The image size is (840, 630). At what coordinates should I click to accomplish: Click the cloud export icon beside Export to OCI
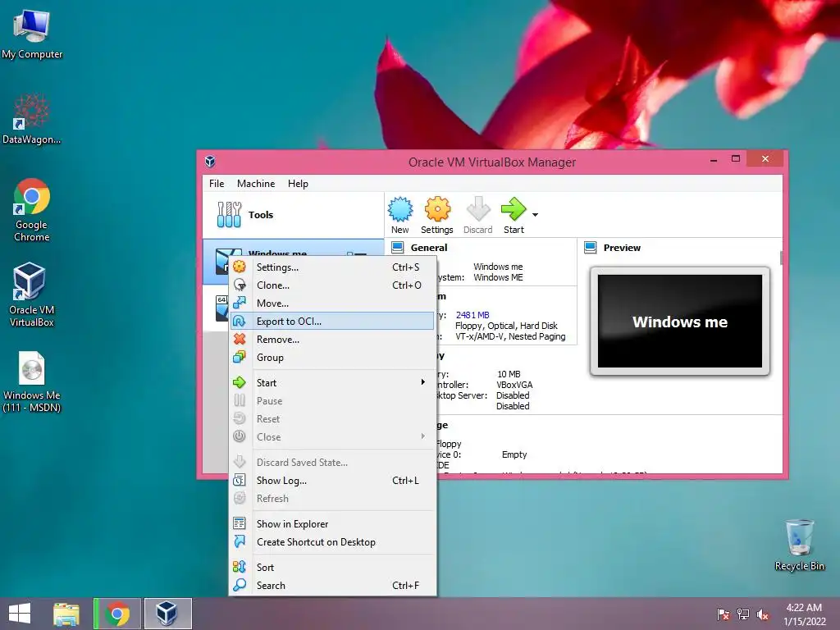[240, 321]
